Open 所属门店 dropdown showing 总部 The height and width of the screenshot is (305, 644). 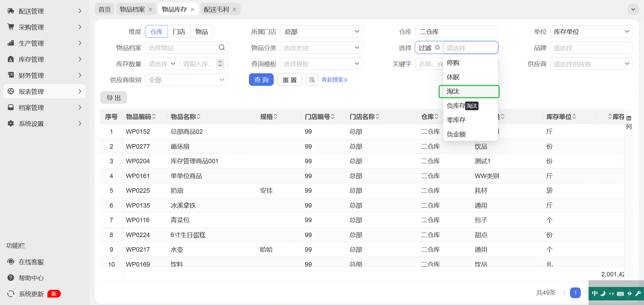322,32
